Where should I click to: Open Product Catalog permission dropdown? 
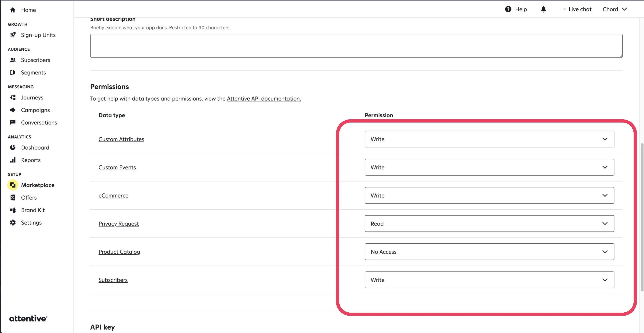(x=489, y=252)
